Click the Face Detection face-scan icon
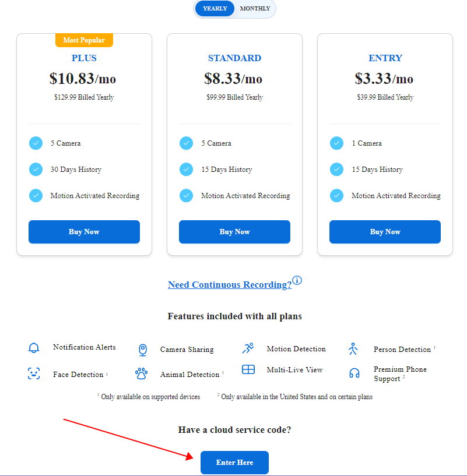 34,374
